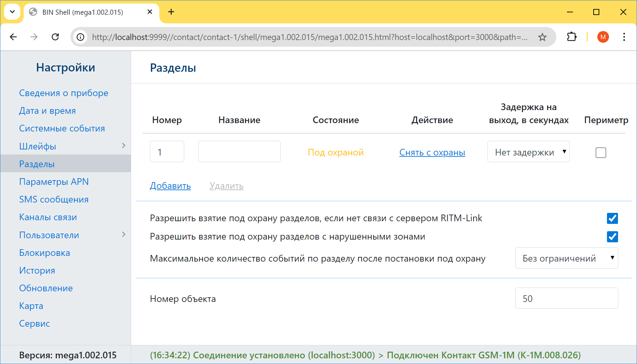
Task: Open the profile avatar M icon
Action: click(x=603, y=37)
